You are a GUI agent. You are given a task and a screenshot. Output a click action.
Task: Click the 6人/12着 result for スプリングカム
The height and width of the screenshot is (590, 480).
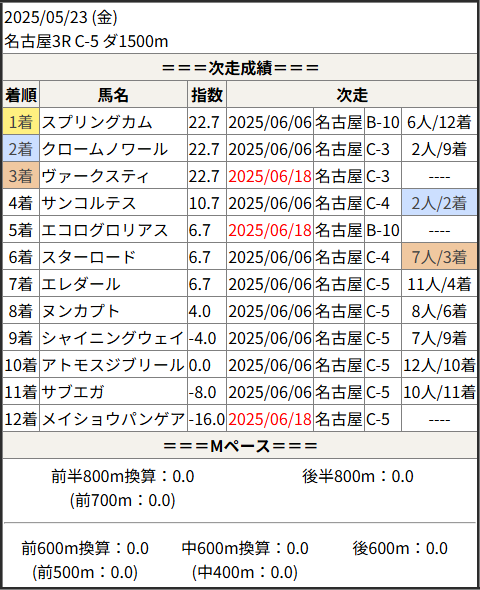click(x=439, y=122)
